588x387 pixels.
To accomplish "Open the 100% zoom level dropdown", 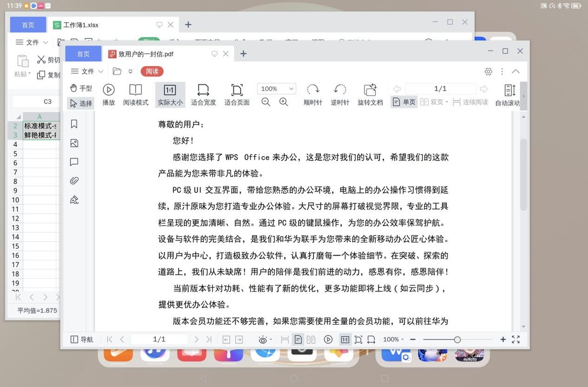I will tap(275, 88).
